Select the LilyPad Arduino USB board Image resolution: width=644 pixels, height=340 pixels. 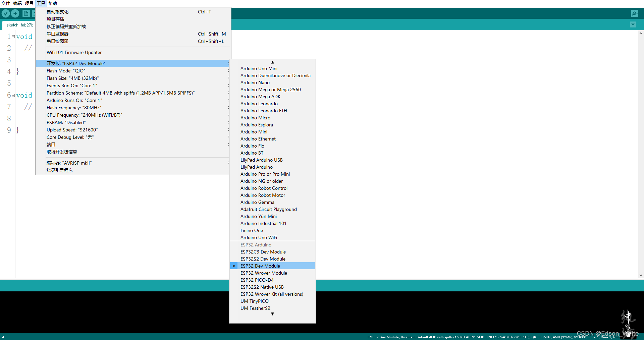(272, 160)
